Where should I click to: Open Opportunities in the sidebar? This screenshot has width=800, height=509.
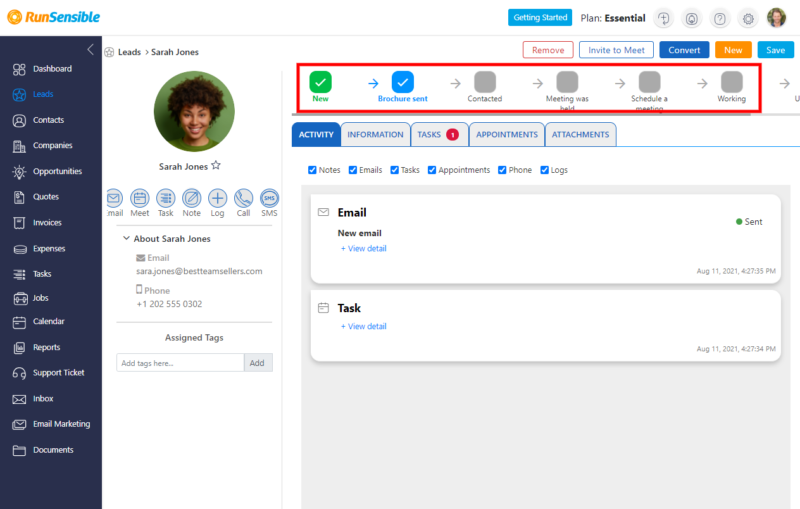[x=47, y=171]
